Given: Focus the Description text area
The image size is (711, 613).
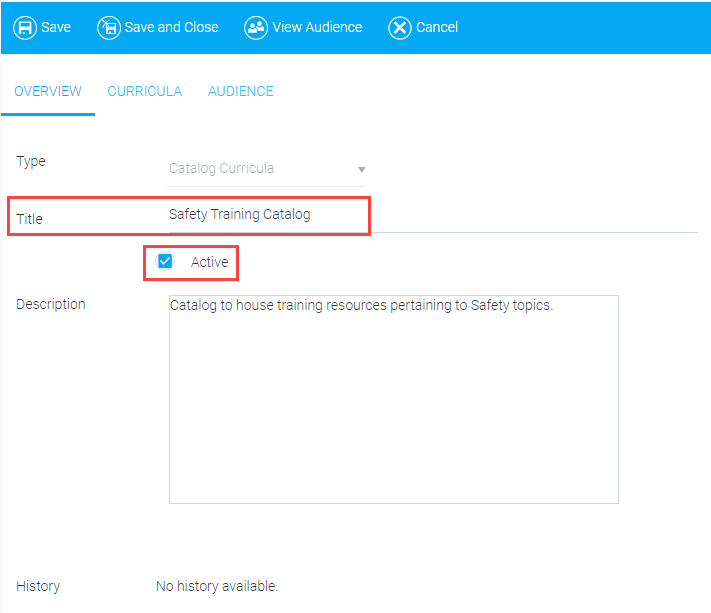Looking at the screenshot, I should tap(393, 400).
